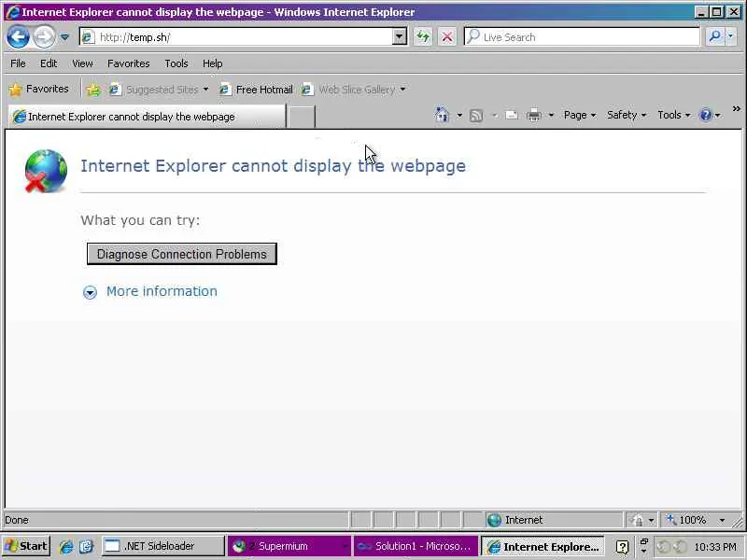Click the Home icon in command bar

[442, 115]
